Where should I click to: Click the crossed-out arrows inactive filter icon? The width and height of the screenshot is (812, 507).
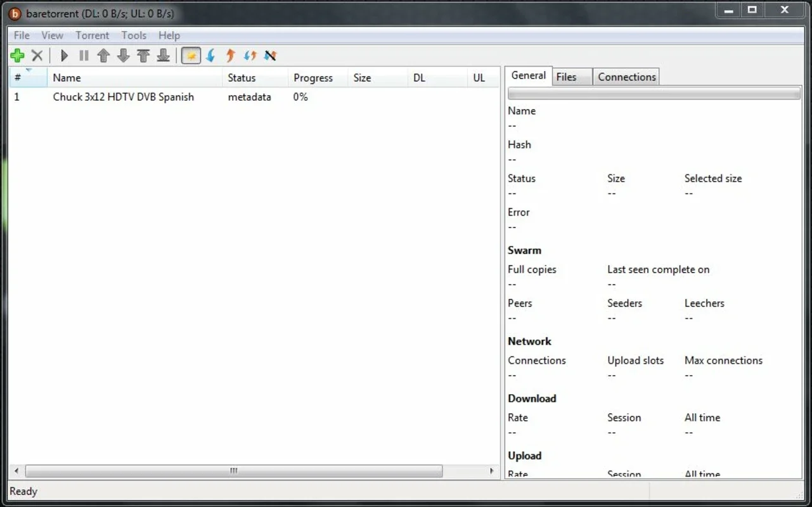point(270,56)
